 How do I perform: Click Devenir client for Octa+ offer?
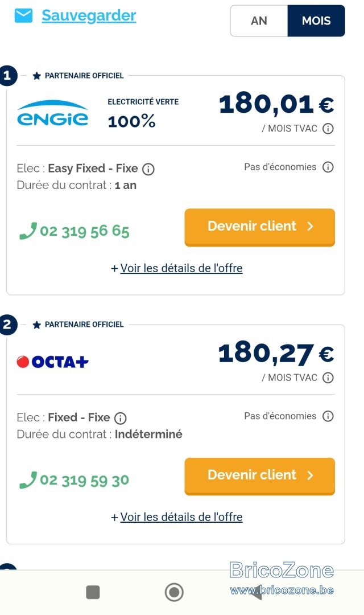click(x=260, y=476)
